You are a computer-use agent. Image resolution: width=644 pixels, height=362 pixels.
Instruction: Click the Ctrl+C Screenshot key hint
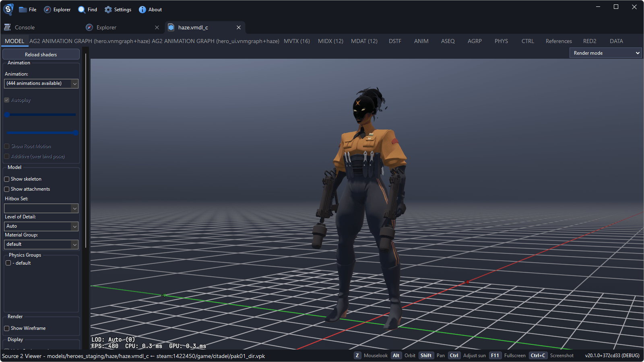click(551, 356)
